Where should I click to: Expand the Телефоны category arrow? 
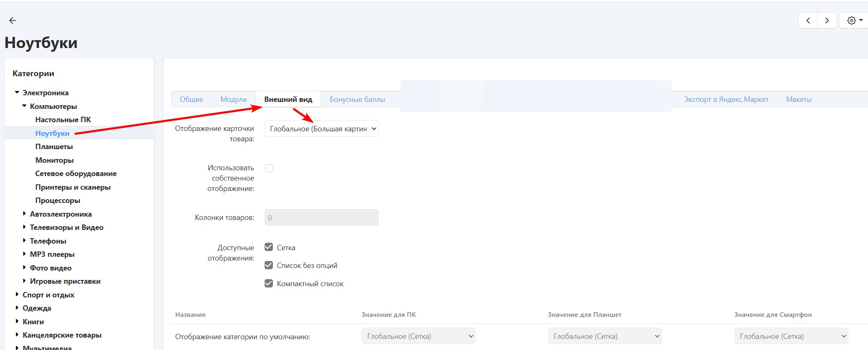[x=24, y=241]
